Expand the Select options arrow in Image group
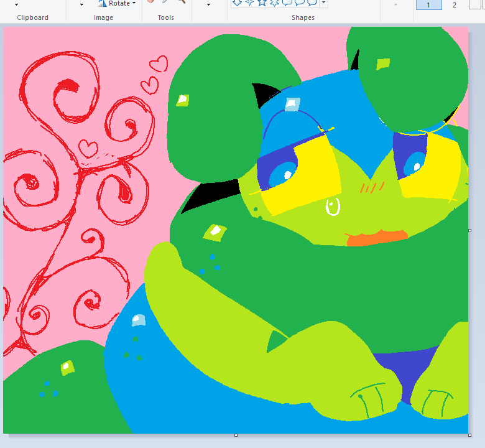The image size is (485, 448). (81, 4)
